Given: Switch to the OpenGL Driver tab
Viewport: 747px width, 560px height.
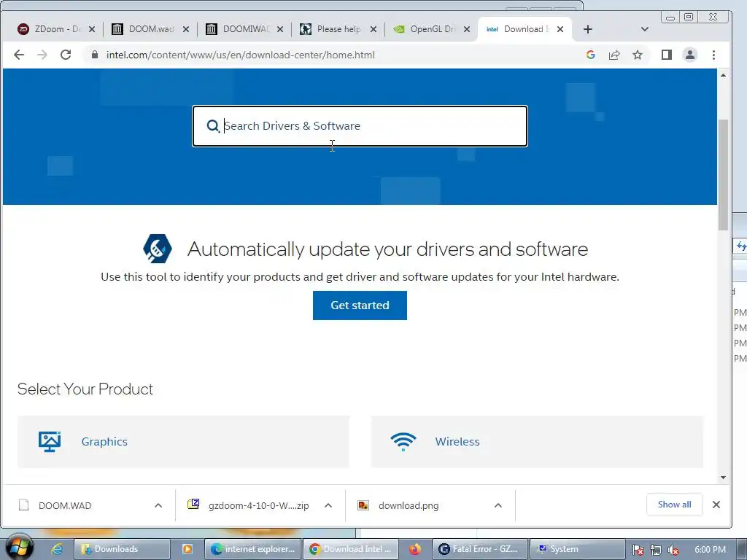Looking at the screenshot, I should point(431,29).
